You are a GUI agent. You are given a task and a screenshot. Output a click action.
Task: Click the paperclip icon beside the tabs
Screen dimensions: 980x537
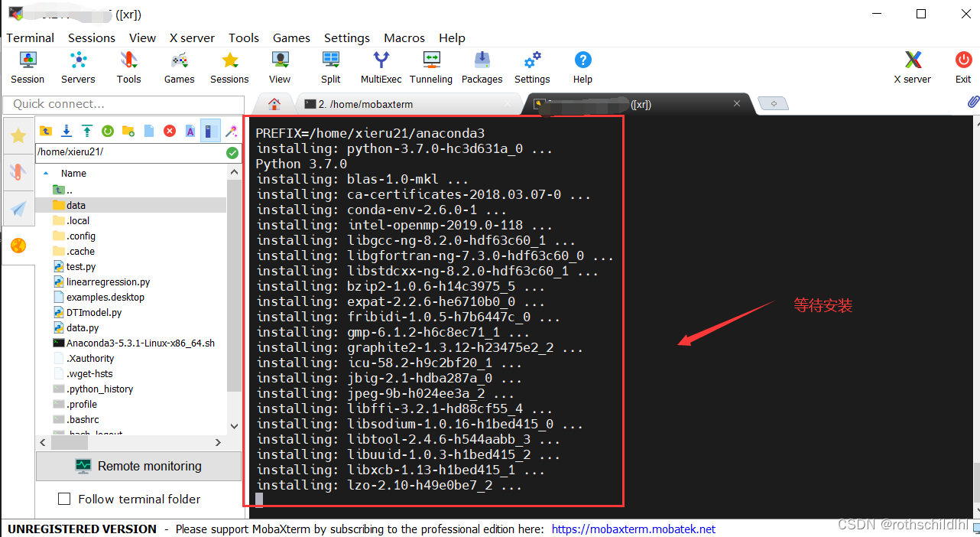973,102
